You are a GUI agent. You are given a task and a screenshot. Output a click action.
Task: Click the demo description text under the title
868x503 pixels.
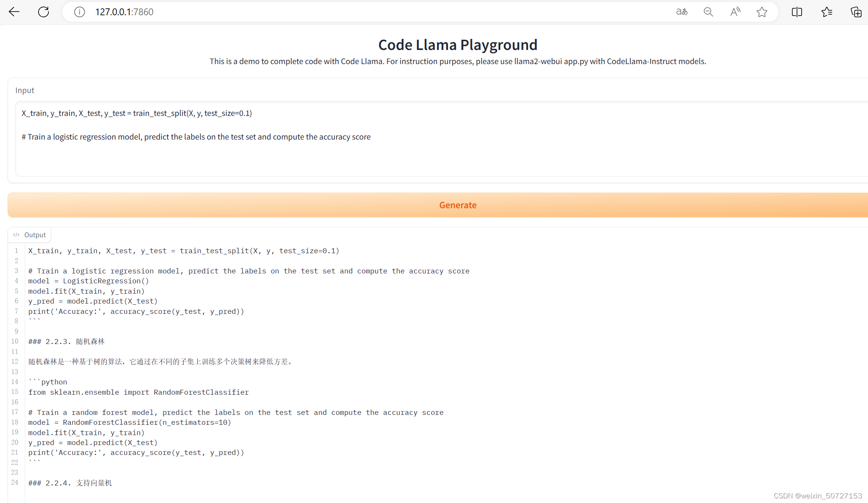point(458,61)
